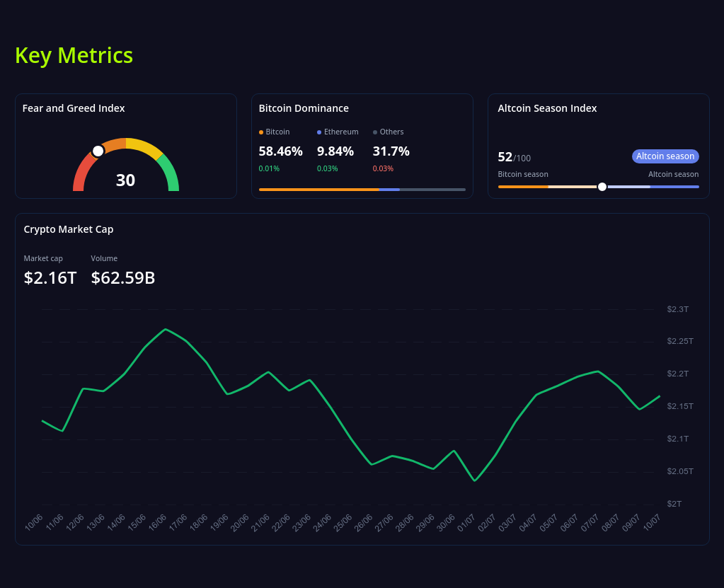Click the Bitcoin 58.46% value
Viewport: 724px width, 588px height.
(281, 151)
